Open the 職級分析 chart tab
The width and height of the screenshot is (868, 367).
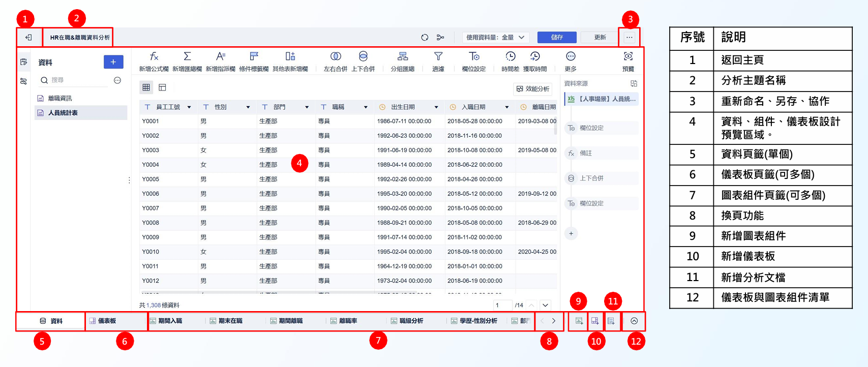coord(407,321)
